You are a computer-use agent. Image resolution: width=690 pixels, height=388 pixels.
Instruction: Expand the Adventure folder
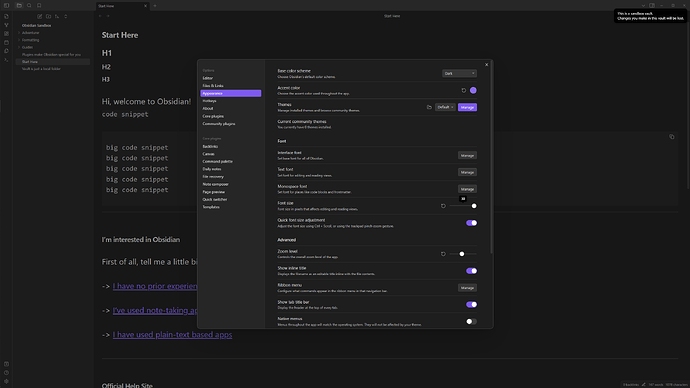tap(30, 33)
